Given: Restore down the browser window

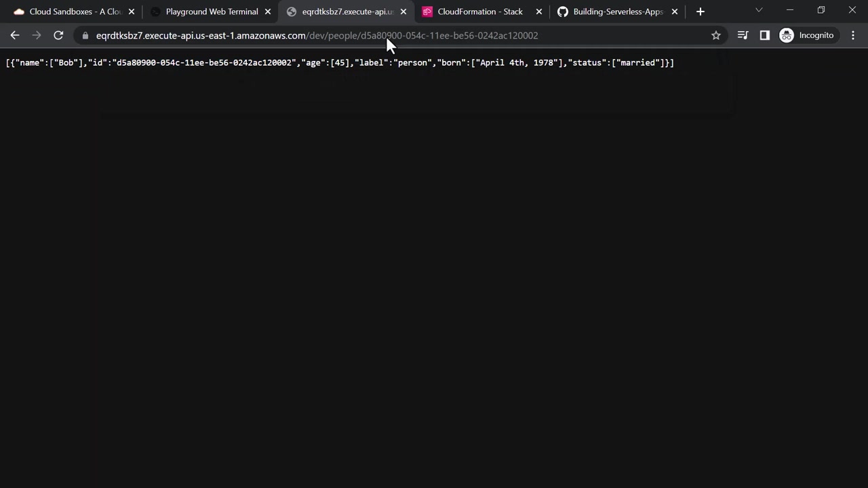Looking at the screenshot, I should [x=821, y=10].
